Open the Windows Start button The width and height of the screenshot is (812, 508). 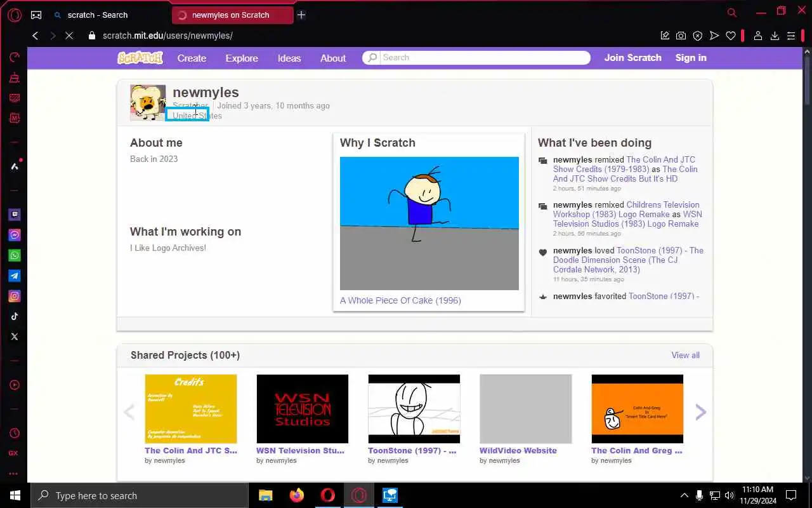click(x=15, y=495)
